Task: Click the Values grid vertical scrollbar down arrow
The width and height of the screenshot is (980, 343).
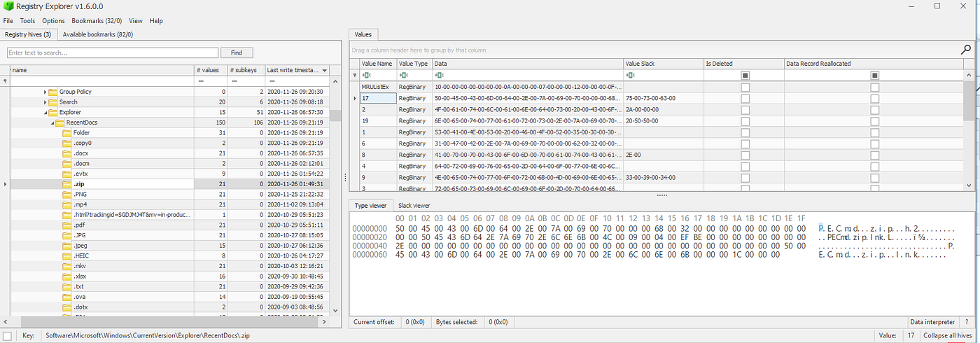Action: (969, 185)
